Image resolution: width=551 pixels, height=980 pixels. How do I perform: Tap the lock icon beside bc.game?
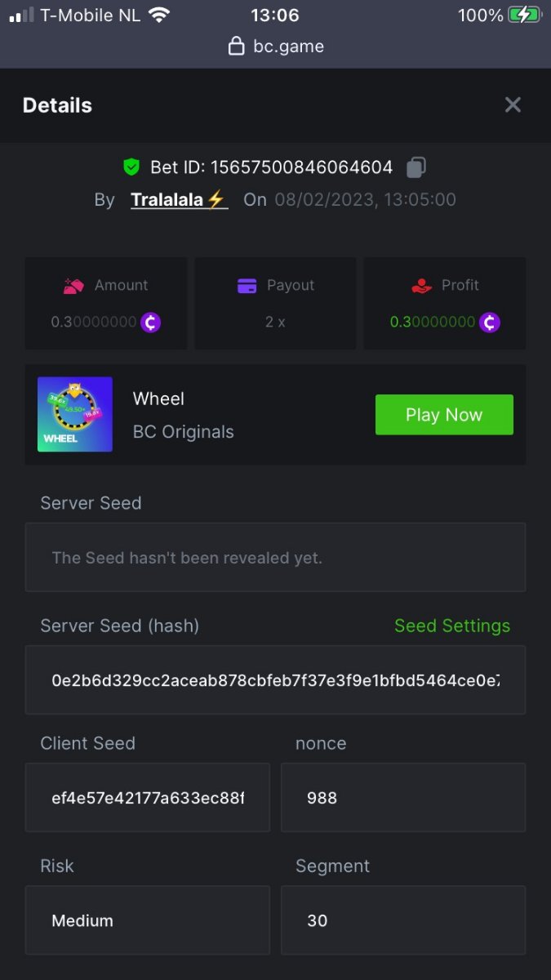(236, 47)
